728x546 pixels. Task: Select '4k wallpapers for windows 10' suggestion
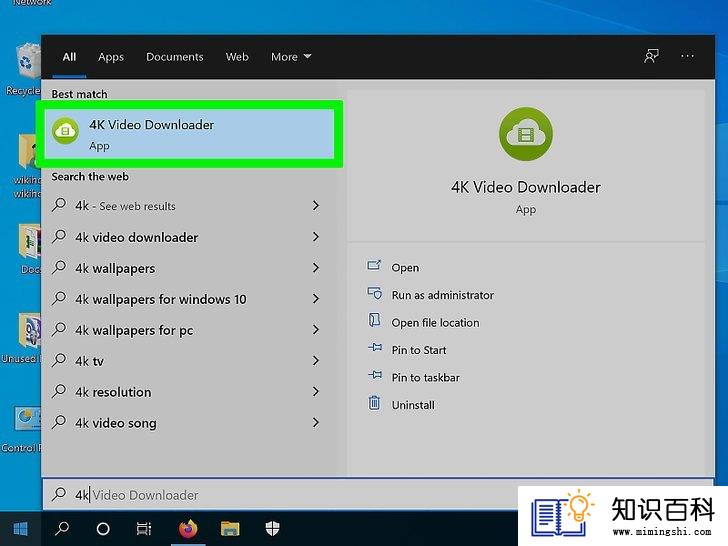point(188,299)
